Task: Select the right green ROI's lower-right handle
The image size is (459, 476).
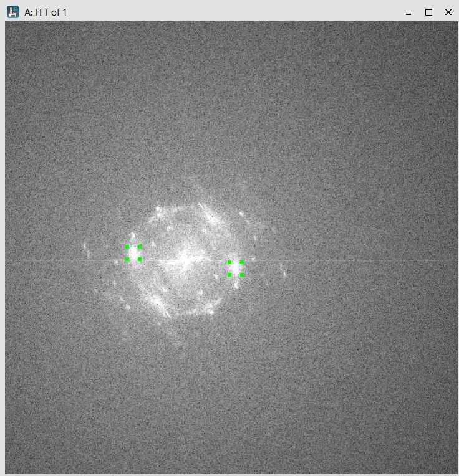Action: click(x=242, y=275)
